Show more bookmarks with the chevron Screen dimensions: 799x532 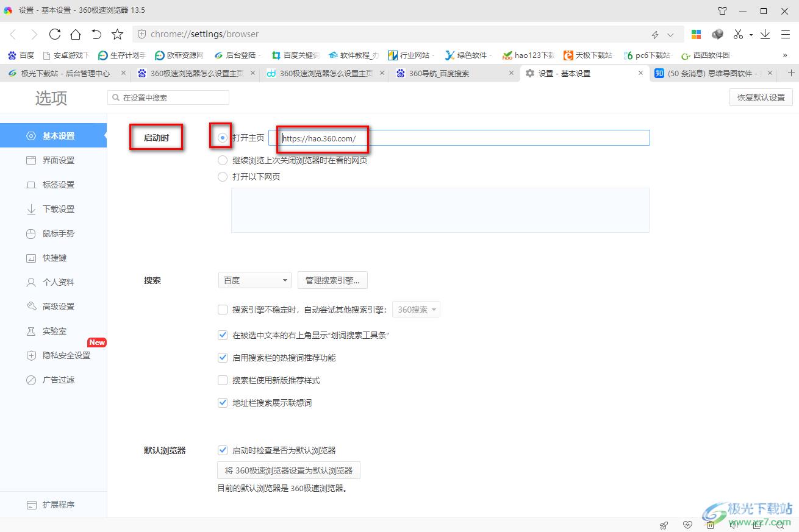785,55
